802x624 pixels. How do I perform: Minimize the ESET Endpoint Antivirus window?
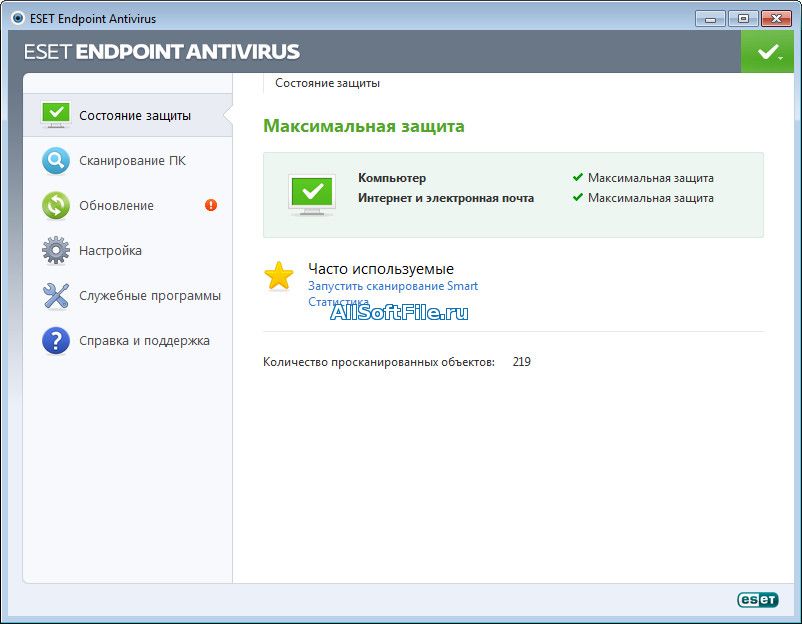[710, 19]
